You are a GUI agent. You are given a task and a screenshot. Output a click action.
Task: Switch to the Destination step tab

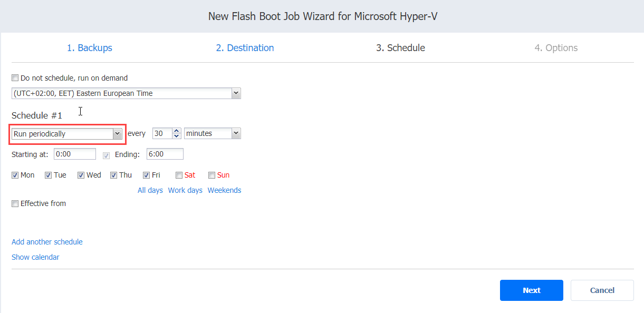pyautogui.click(x=245, y=48)
